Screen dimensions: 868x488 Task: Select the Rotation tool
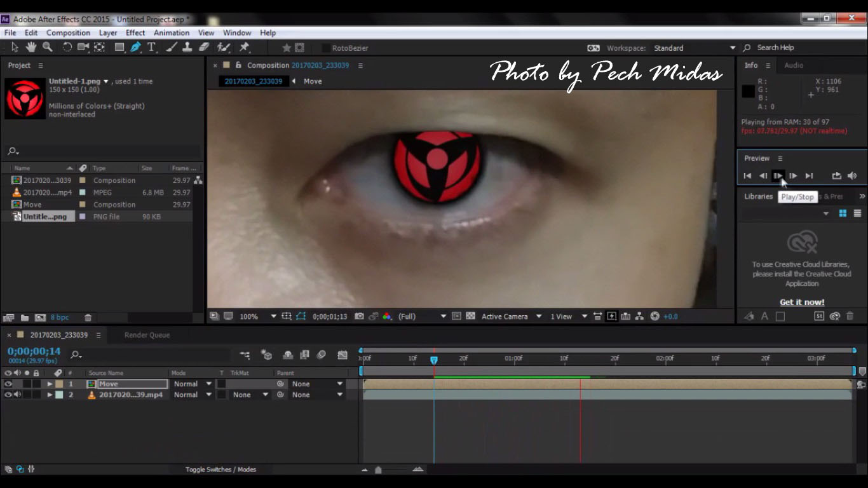coord(67,47)
